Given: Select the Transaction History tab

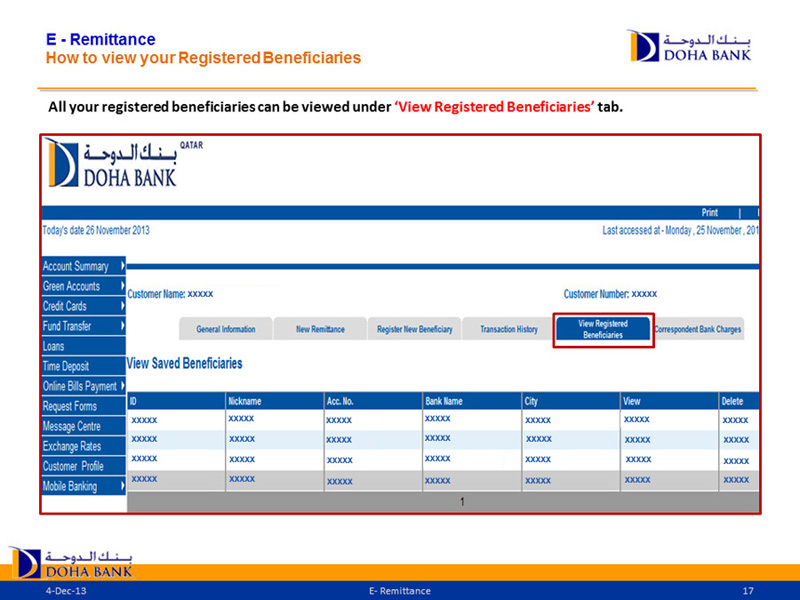Looking at the screenshot, I should (x=508, y=330).
